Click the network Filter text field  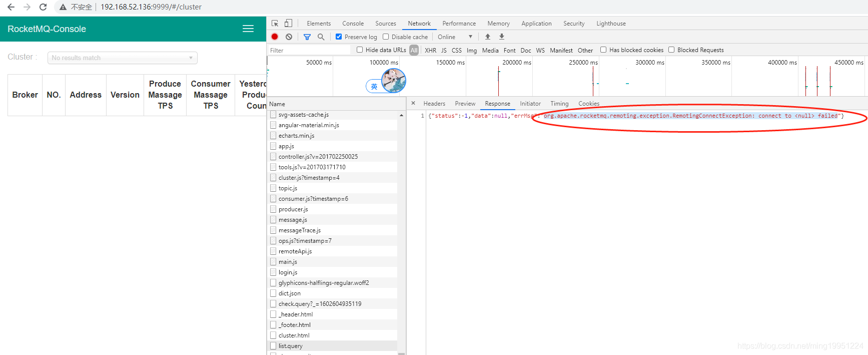click(x=310, y=50)
